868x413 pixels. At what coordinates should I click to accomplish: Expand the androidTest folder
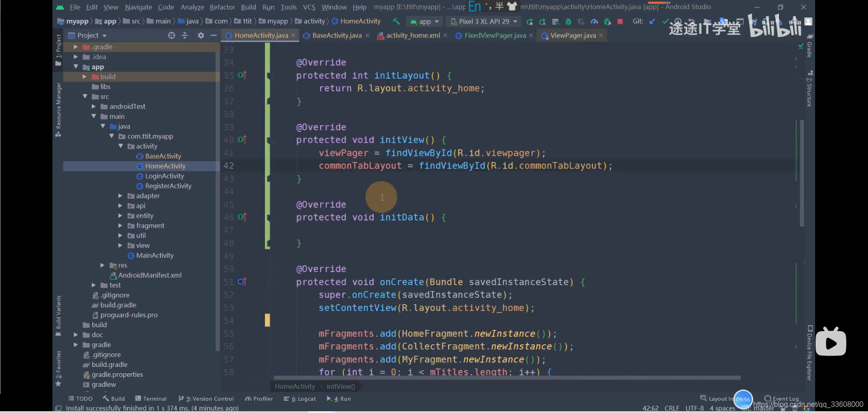click(x=94, y=107)
